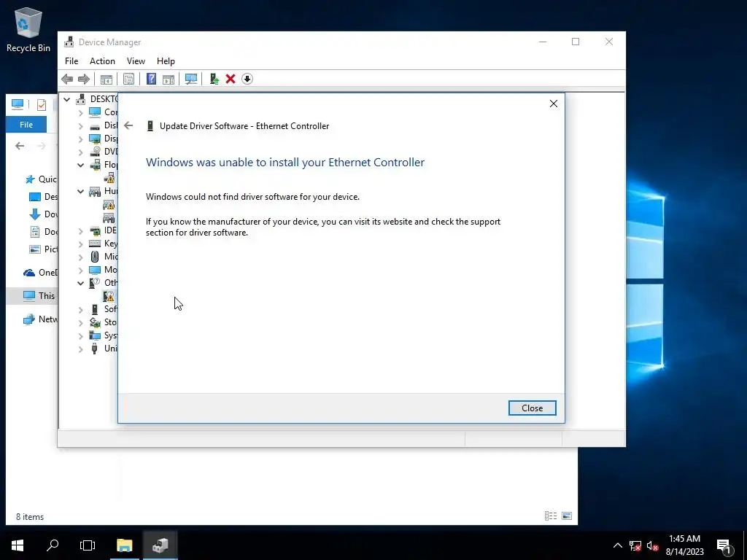
Task: Click the Update Driver Software toolbar icon
Action: (x=214, y=79)
